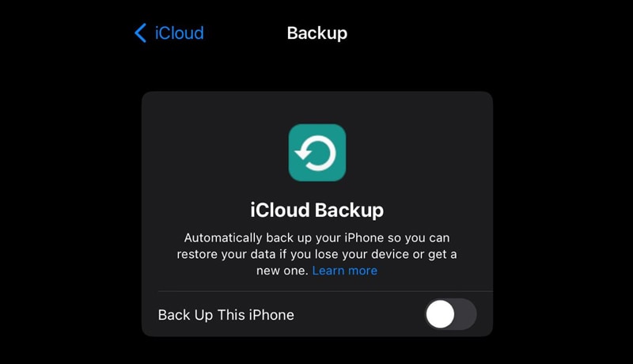
Task: Click the word 'Automatically' in the description
Action: point(223,237)
